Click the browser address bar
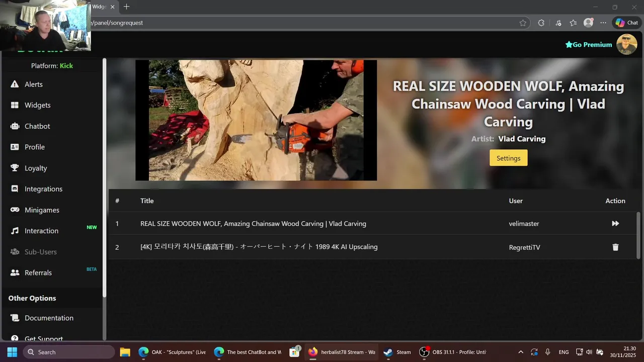Image resolution: width=644 pixels, height=362 pixels. [302, 23]
